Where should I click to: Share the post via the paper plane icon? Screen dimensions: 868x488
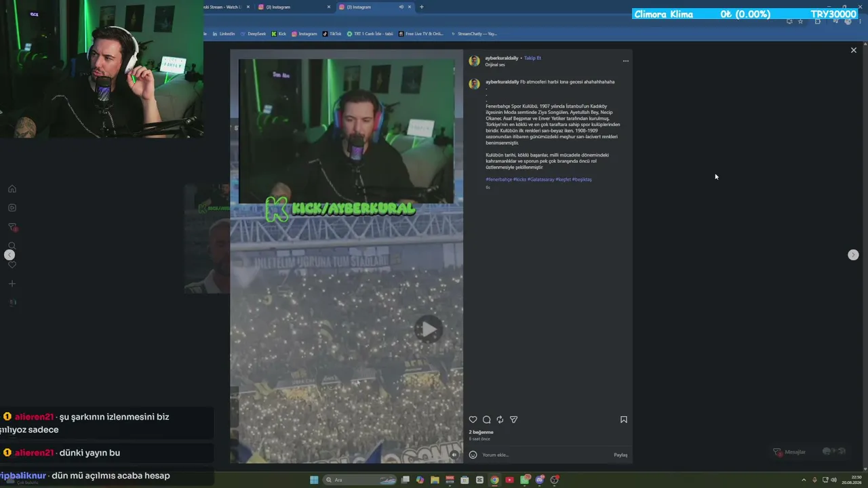513,420
